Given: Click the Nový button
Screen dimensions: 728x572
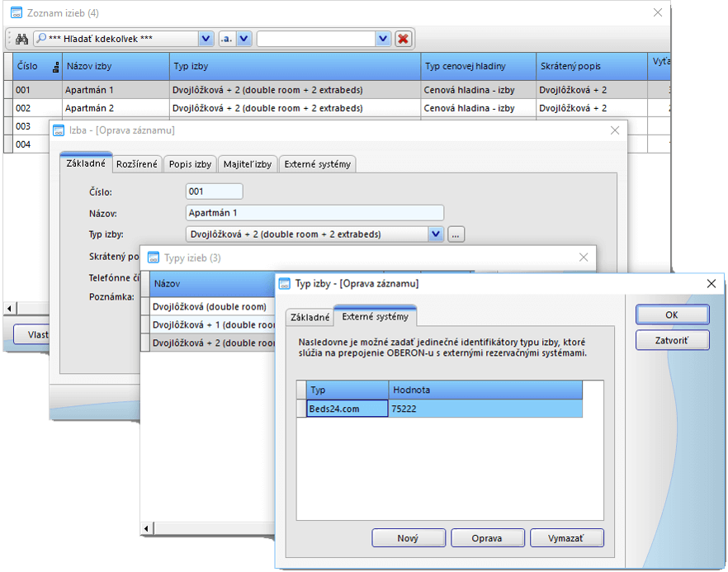Looking at the screenshot, I should (409, 538).
